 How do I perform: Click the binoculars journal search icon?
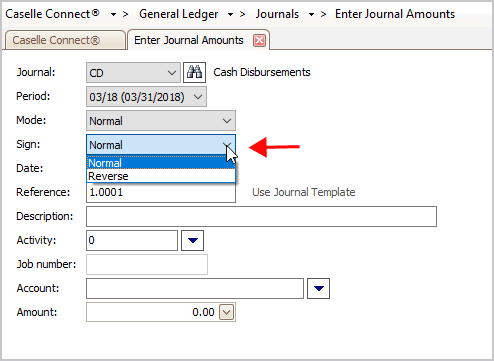click(194, 72)
